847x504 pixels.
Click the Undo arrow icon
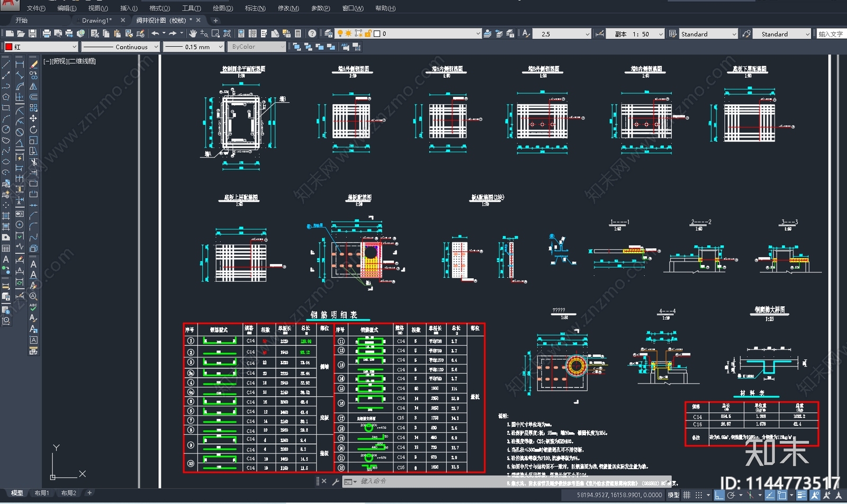click(155, 33)
